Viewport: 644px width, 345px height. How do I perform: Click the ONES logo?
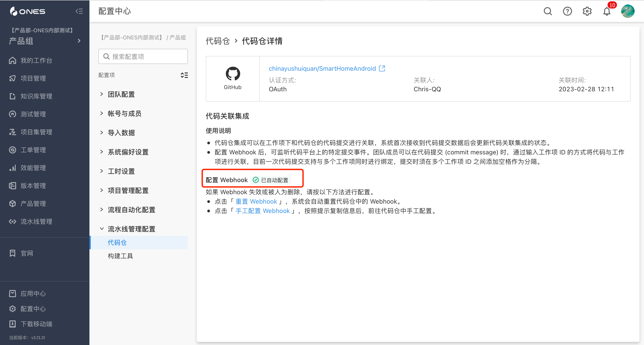(28, 11)
